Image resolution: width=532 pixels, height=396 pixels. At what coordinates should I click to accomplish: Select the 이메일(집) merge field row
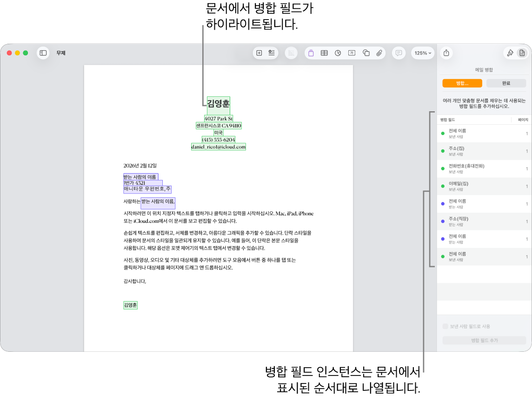point(484,187)
